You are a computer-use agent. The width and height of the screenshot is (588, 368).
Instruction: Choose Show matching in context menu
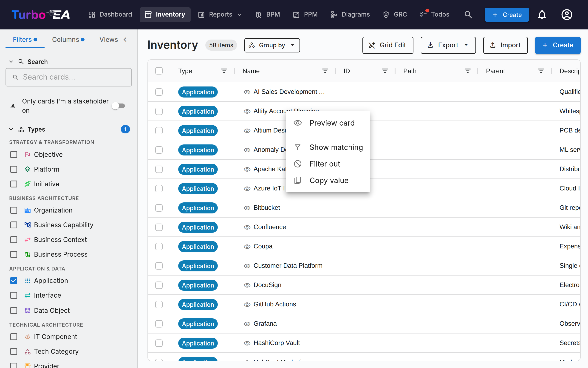click(x=328, y=147)
